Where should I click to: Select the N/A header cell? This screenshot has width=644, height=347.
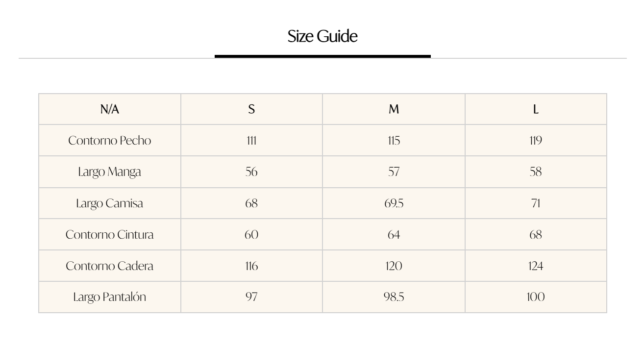[x=109, y=109]
